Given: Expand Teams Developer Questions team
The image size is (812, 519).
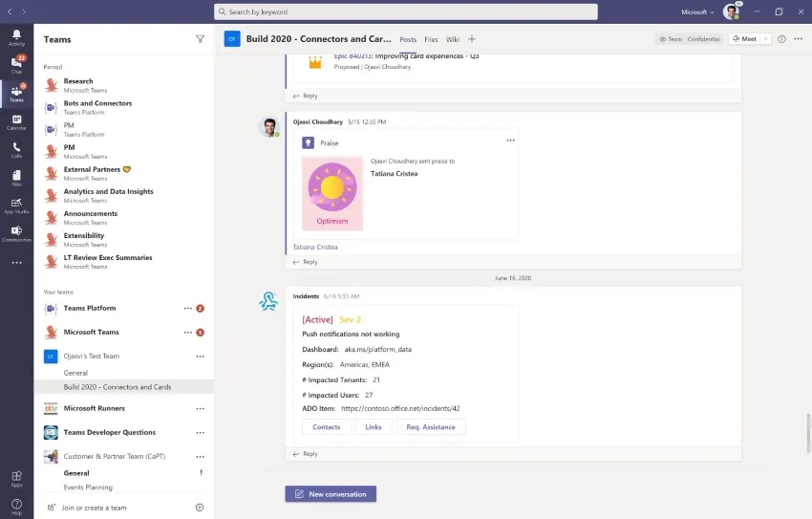Looking at the screenshot, I should click(109, 432).
